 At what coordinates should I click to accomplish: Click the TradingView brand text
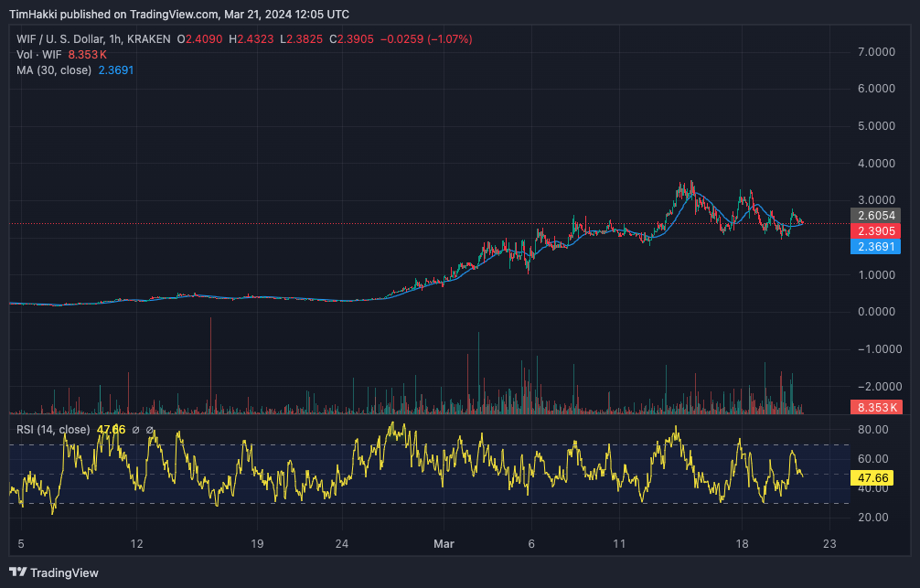pyautogui.click(x=65, y=572)
